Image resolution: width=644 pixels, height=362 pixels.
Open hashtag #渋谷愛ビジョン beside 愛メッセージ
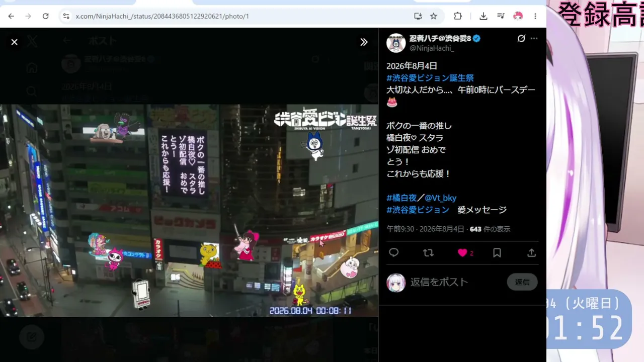[x=418, y=210]
